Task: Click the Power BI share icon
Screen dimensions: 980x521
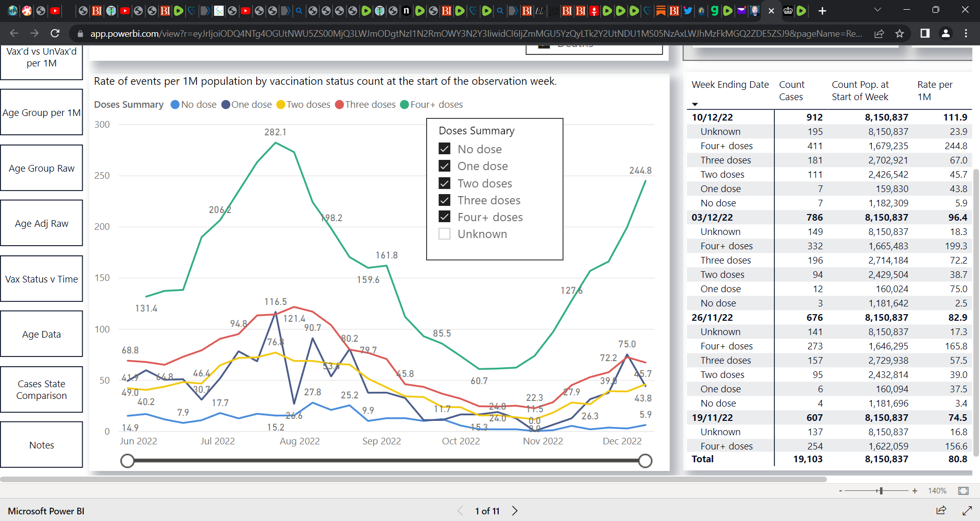Action: (941, 510)
